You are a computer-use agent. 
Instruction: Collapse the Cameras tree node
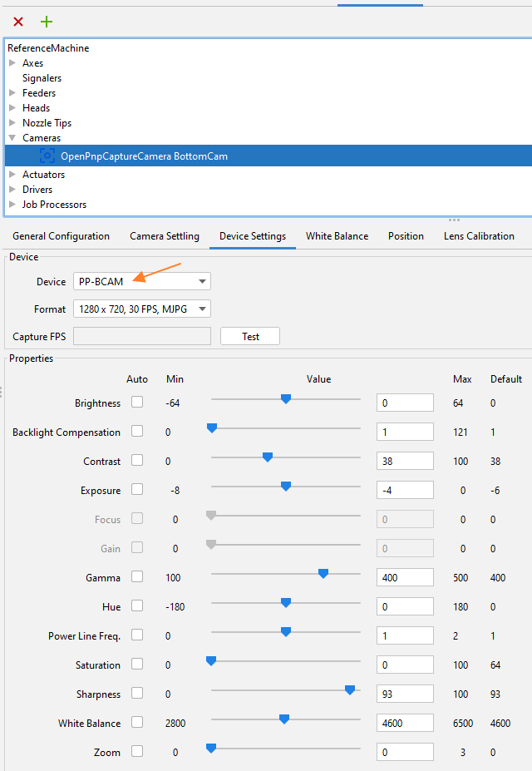12,138
